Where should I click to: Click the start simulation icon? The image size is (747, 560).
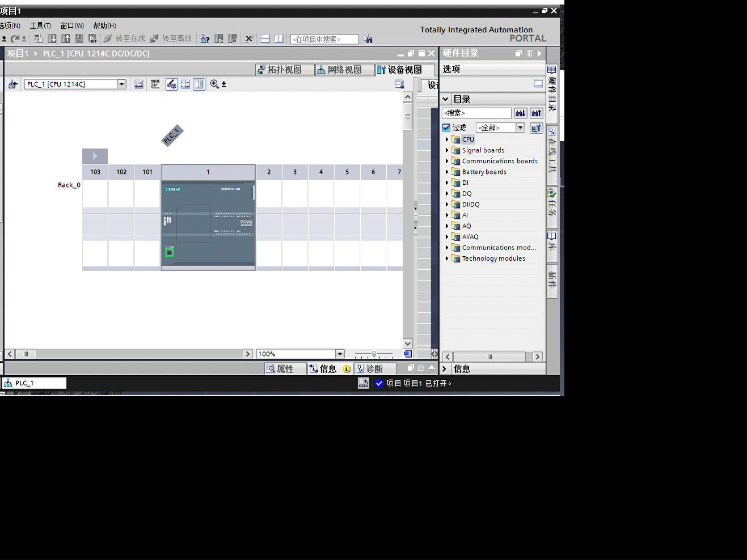(79, 39)
